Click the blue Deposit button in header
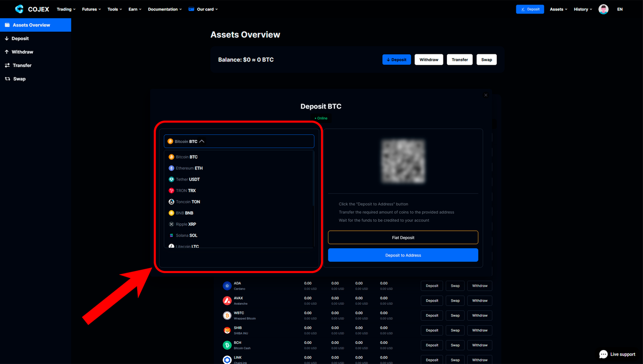Viewport: 643px width, 364px height. click(530, 9)
